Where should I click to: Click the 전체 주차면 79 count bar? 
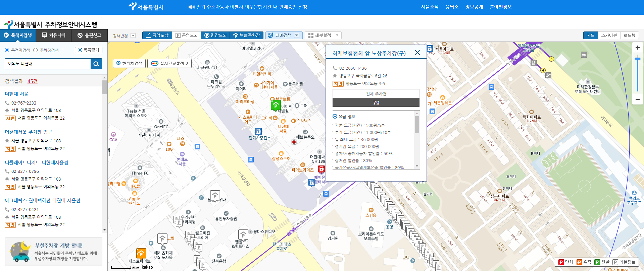click(x=376, y=103)
